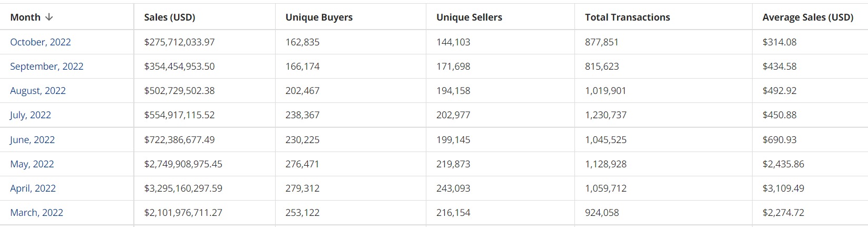Sort table by Month column header
Screen dimensions: 868x227
point(25,17)
